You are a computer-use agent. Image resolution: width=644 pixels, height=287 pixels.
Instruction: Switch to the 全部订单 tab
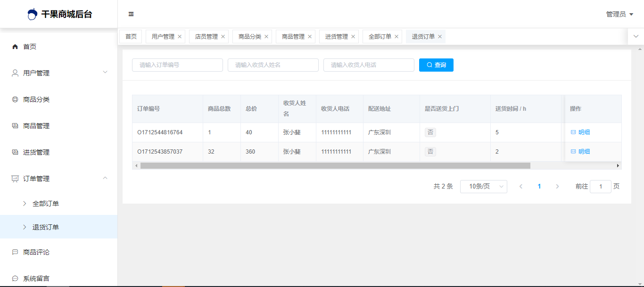point(380,37)
